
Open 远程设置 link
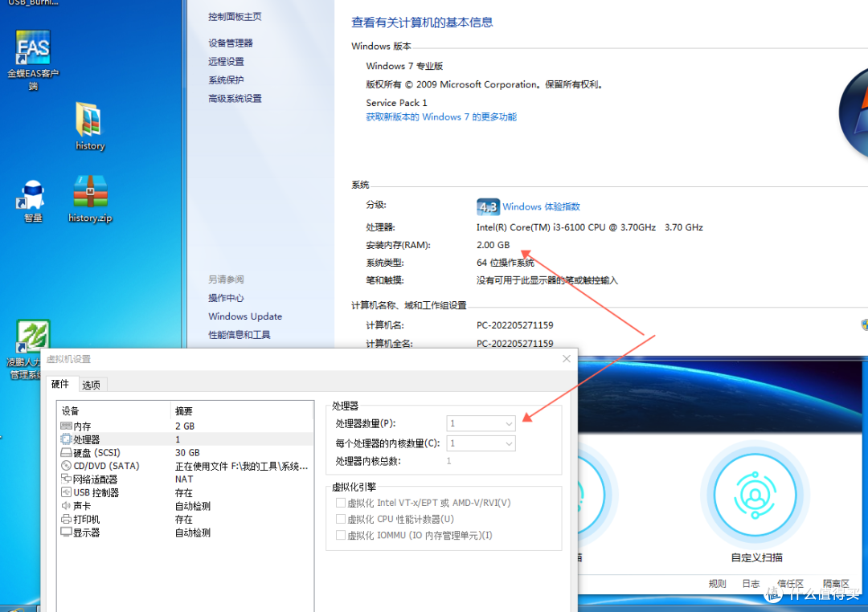(226, 61)
